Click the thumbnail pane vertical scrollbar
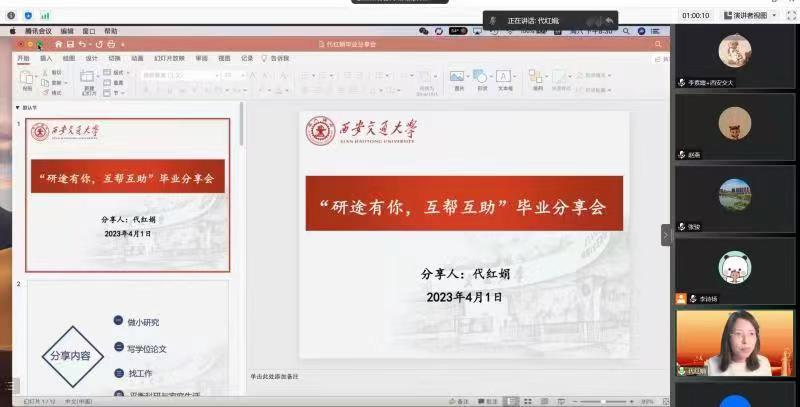 click(x=241, y=125)
